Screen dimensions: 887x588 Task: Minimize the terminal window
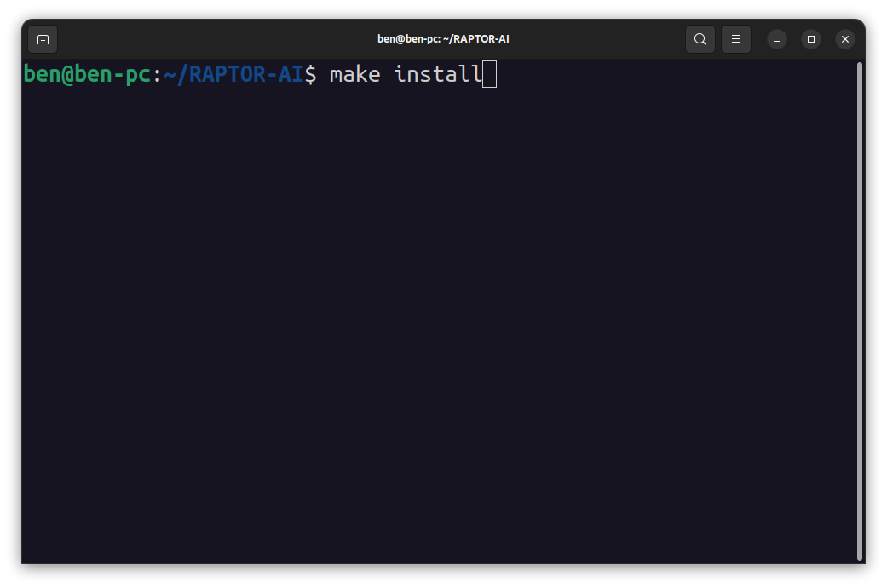click(x=777, y=39)
